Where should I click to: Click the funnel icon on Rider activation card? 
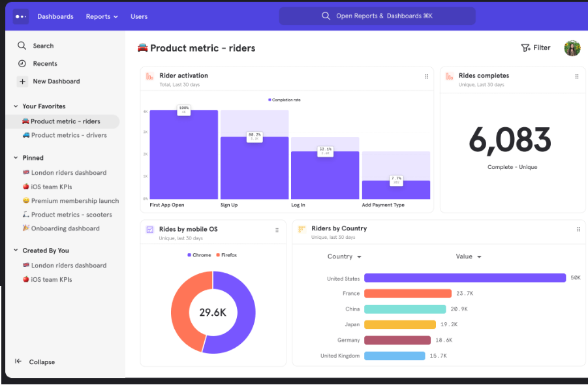149,76
